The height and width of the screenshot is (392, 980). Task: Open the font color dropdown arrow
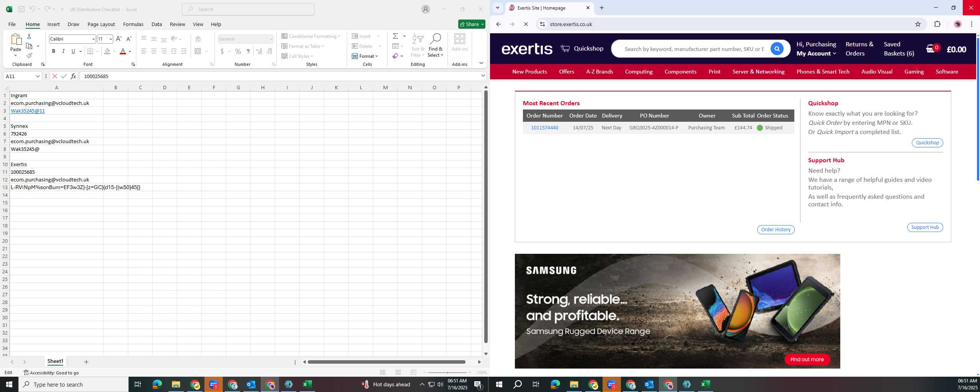coord(130,51)
